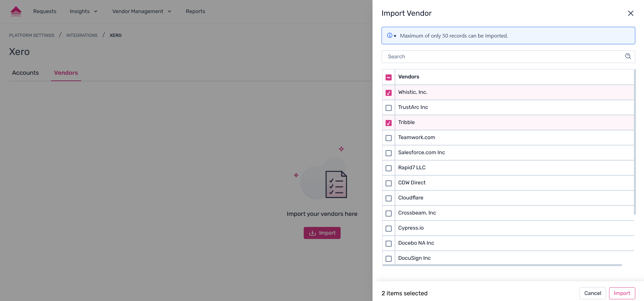This screenshot has height=301, width=644.
Task: Confirm with the panel Import button
Action: point(622,293)
